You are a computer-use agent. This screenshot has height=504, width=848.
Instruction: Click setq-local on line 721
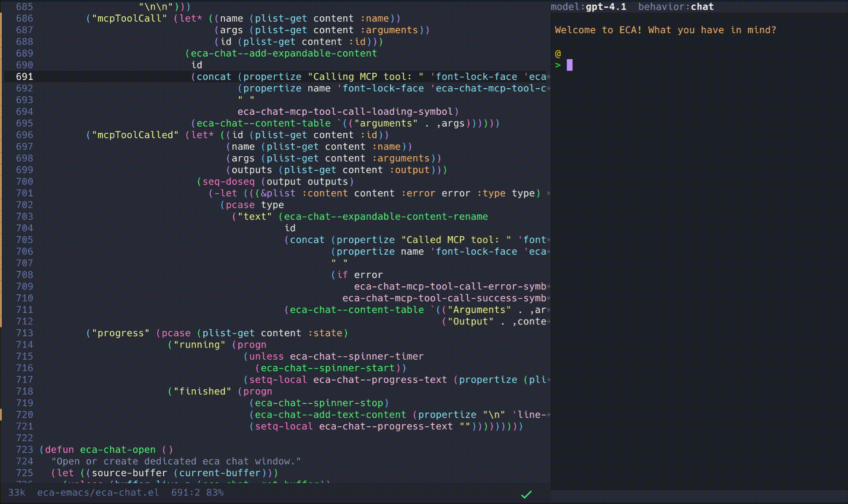click(284, 426)
